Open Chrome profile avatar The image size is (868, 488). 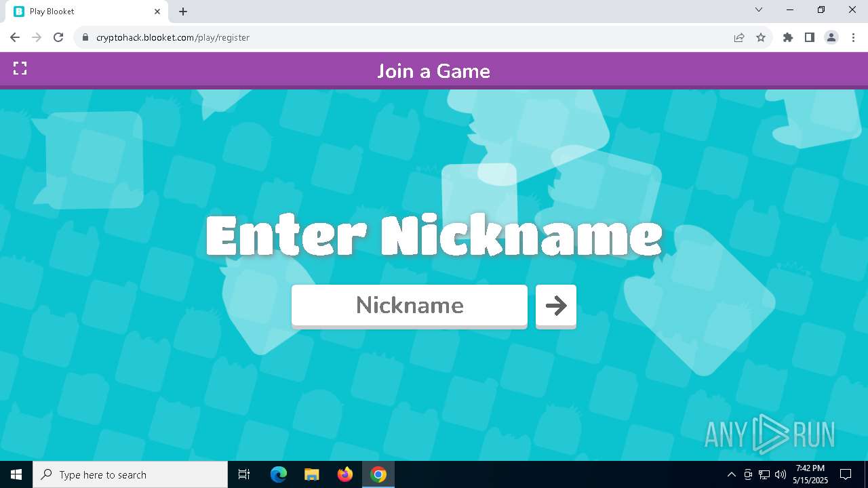[x=831, y=37]
